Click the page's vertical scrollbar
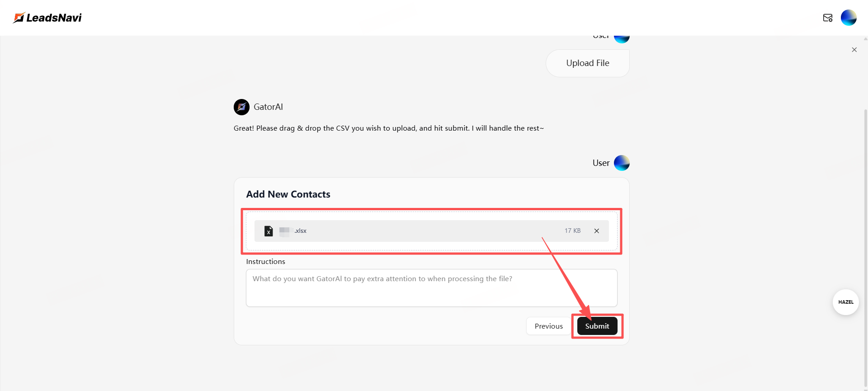 865,226
